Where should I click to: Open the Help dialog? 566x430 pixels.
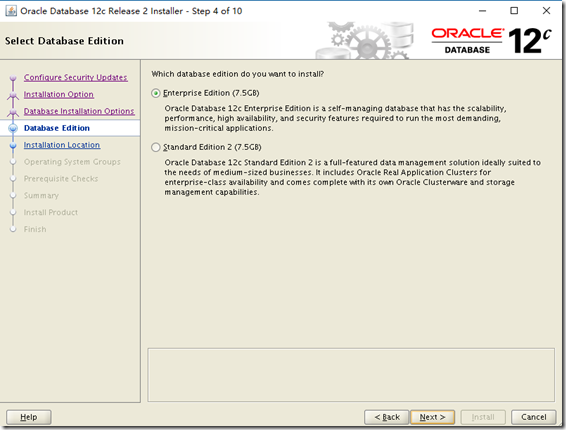tap(29, 417)
